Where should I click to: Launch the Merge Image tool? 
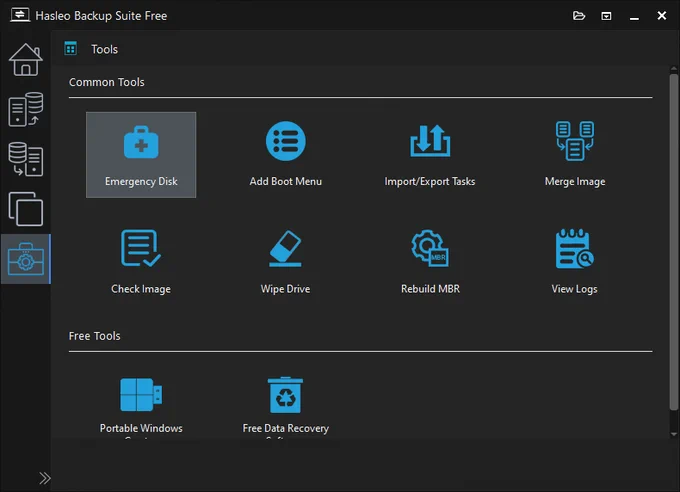pyautogui.click(x=575, y=155)
